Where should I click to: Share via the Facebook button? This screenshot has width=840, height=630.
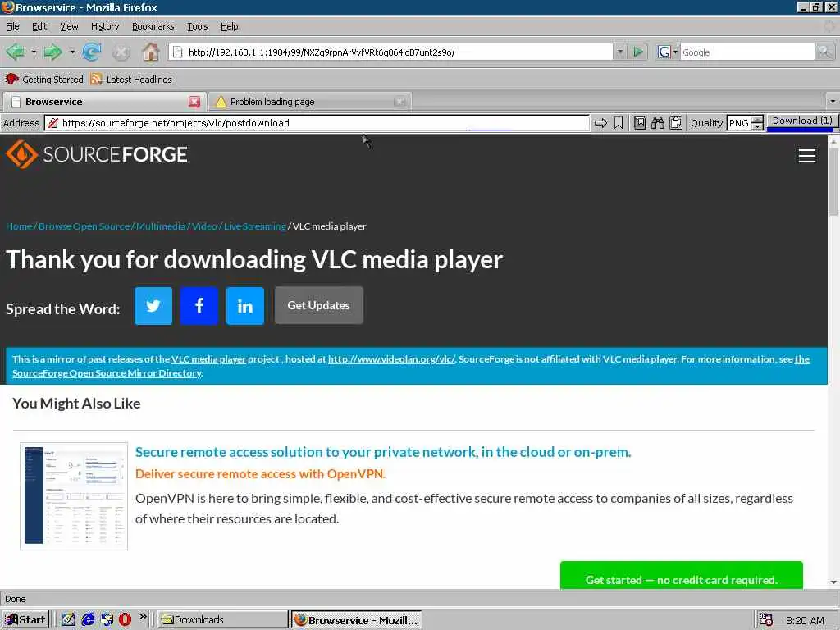point(199,306)
